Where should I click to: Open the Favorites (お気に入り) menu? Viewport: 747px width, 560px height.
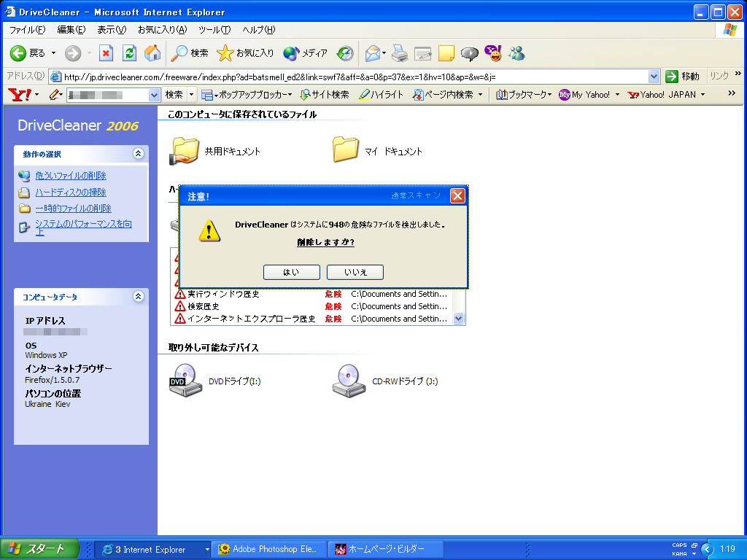pyautogui.click(x=162, y=29)
